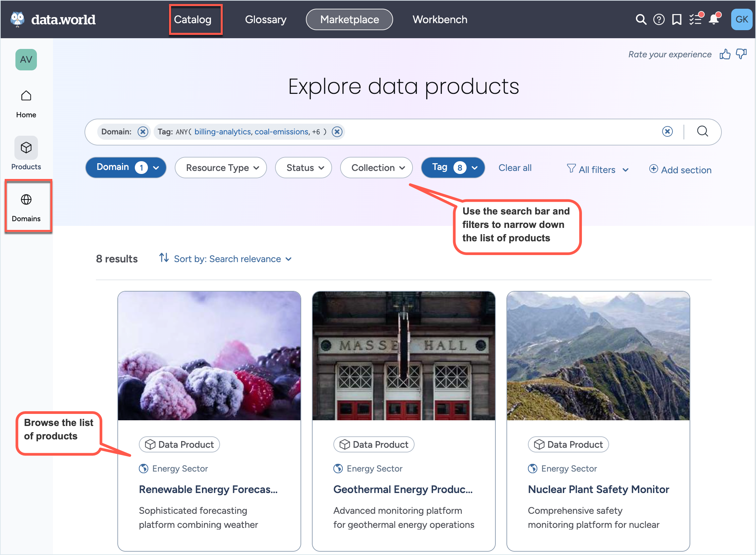Remove the Tag filter chip

pos(337,132)
